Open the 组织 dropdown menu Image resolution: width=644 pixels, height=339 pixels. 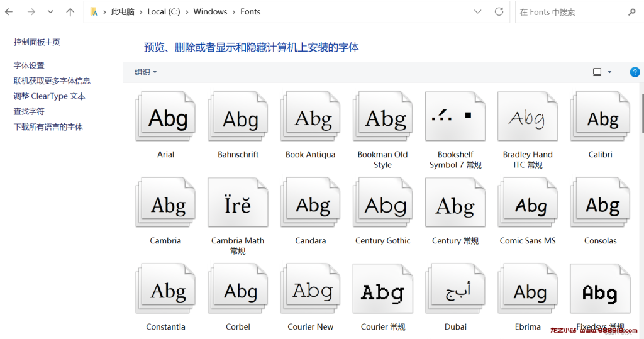[146, 72]
